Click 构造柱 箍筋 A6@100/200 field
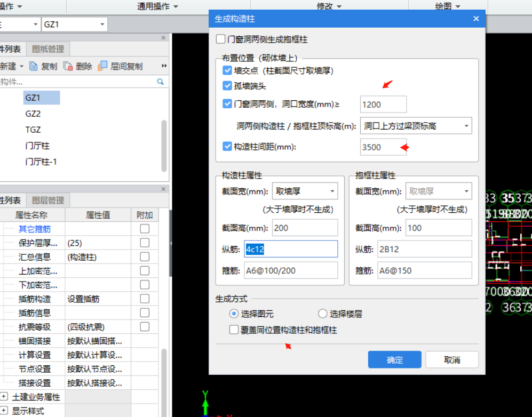The width and height of the screenshot is (532, 417). (291, 270)
